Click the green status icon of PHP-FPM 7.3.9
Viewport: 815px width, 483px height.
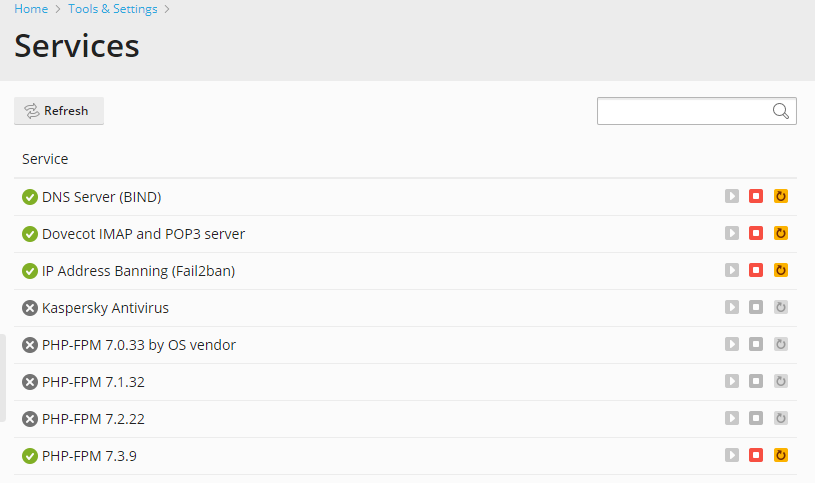(30, 456)
